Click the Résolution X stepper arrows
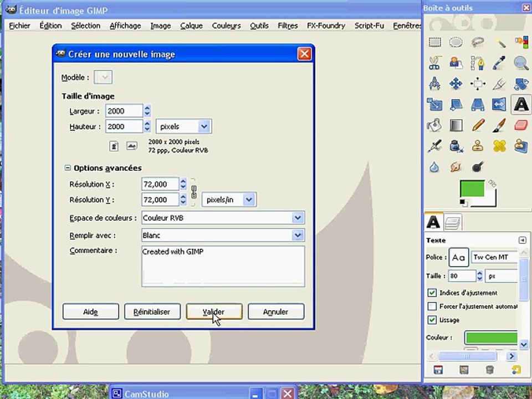 pos(183,184)
